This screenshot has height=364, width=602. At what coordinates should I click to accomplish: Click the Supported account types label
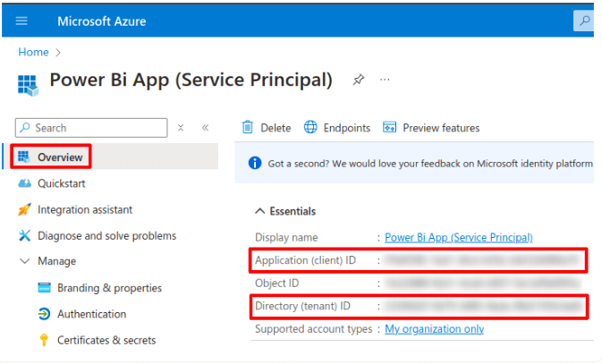pyautogui.click(x=314, y=329)
